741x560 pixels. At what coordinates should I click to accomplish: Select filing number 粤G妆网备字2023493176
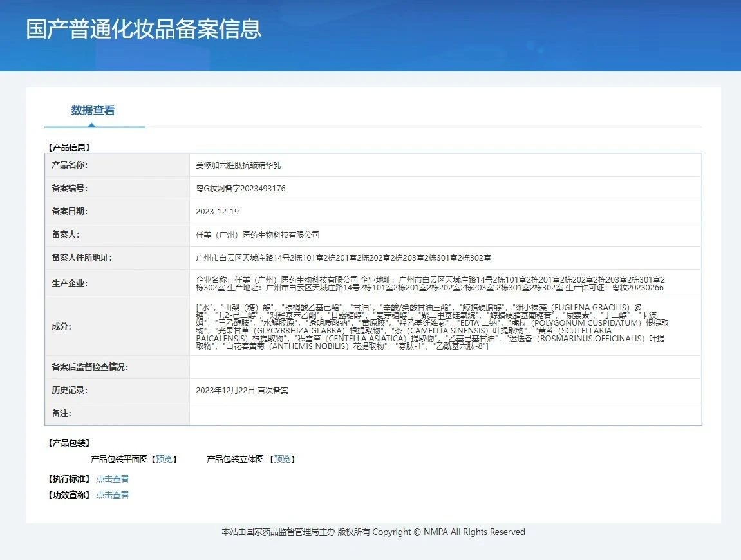tap(241, 188)
